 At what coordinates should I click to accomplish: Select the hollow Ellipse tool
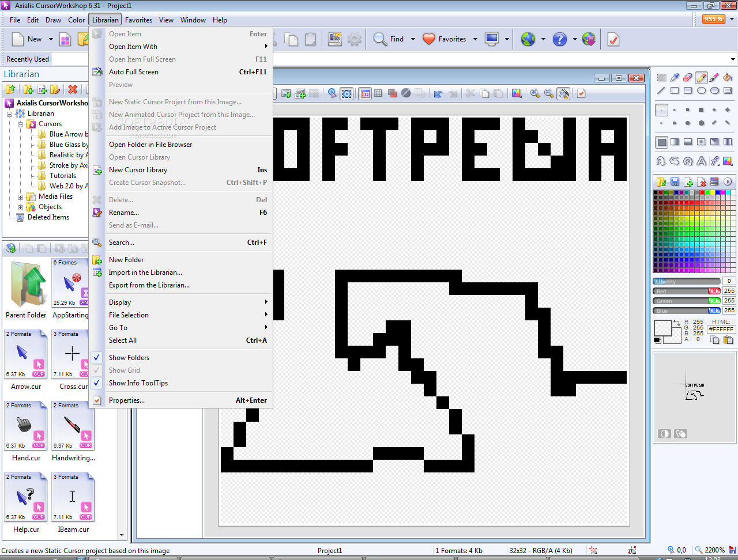click(x=701, y=90)
